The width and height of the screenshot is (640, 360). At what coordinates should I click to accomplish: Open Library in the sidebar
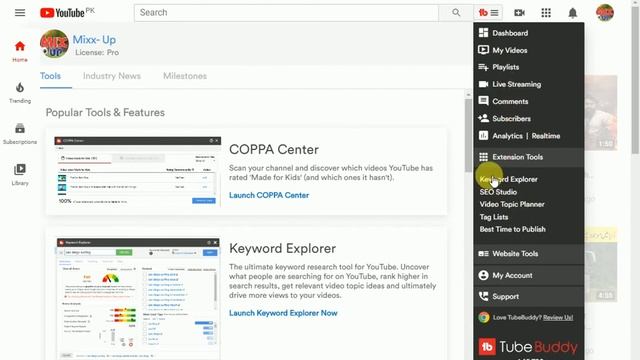tap(20, 175)
